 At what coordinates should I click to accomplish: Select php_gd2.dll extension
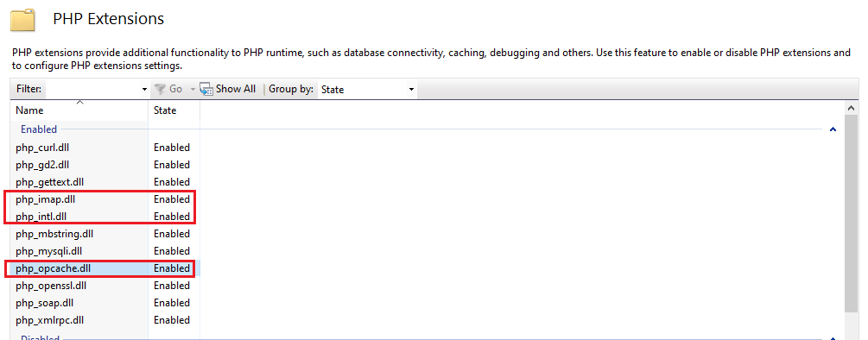[x=42, y=165]
